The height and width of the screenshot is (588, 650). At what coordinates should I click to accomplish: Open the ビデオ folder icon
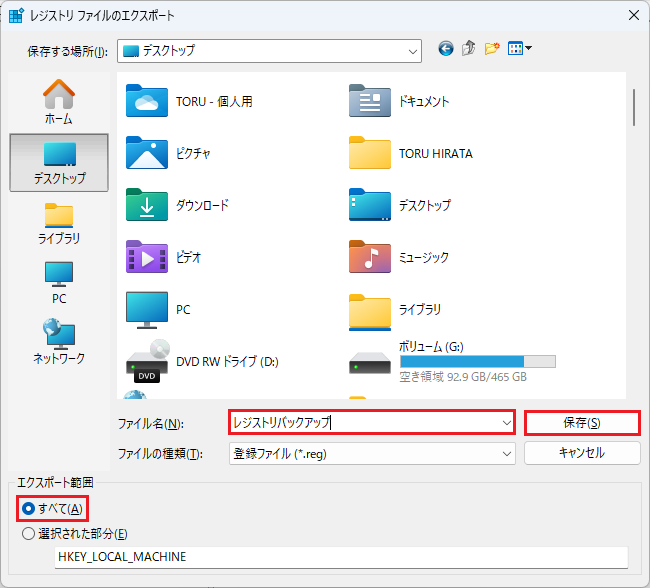tap(147, 257)
